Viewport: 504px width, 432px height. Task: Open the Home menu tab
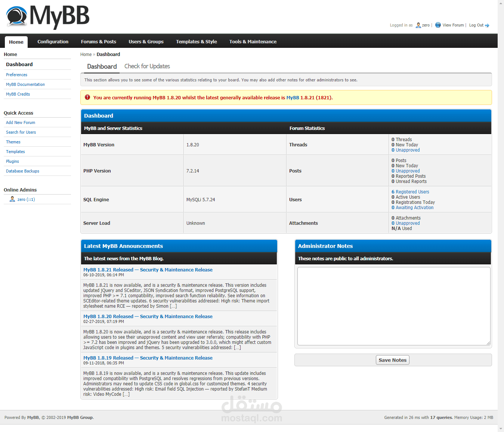click(16, 42)
